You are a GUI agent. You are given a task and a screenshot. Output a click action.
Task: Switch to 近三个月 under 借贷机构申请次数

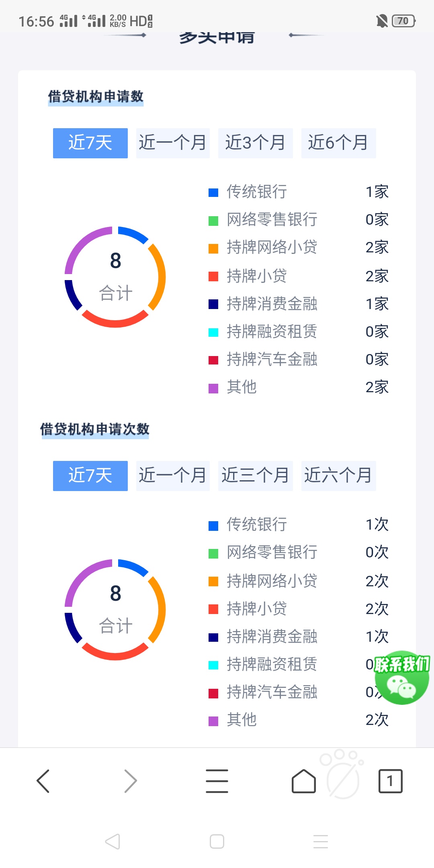click(255, 476)
